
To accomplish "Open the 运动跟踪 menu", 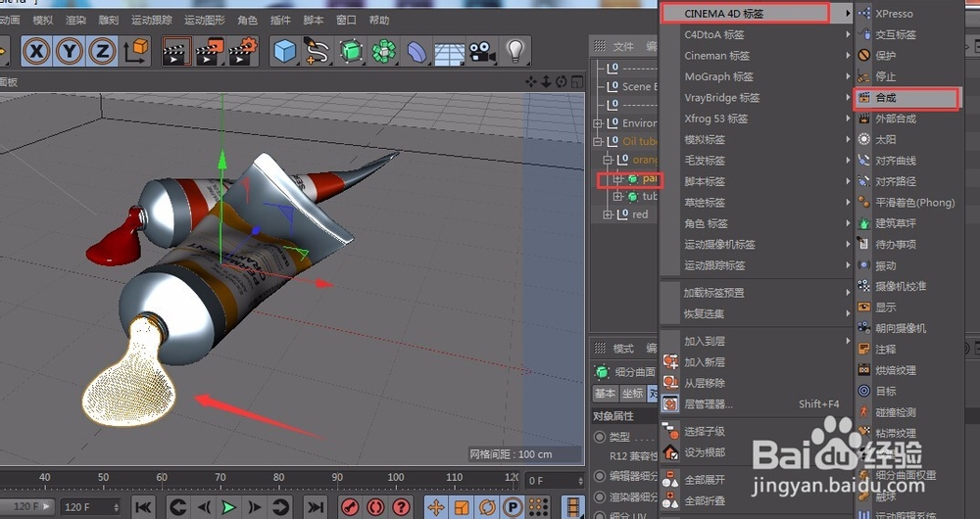I will tap(152, 20).
